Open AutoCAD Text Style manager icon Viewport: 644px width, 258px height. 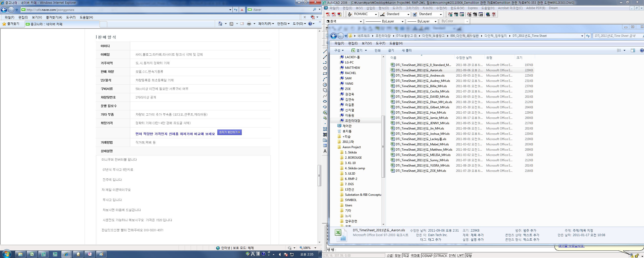point(350,14)
